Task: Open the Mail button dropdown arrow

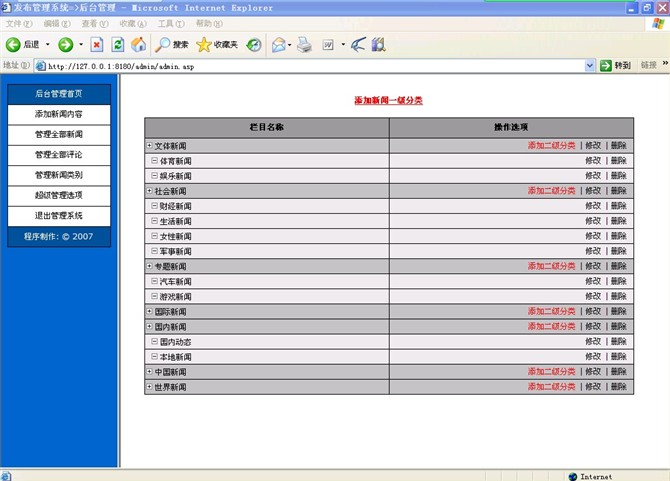Action: (x=290, y=44)
